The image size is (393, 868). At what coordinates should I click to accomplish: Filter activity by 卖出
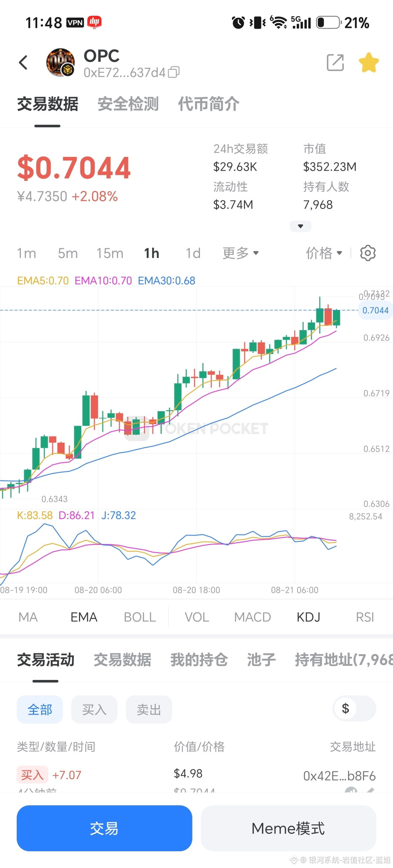coord(149,710)
